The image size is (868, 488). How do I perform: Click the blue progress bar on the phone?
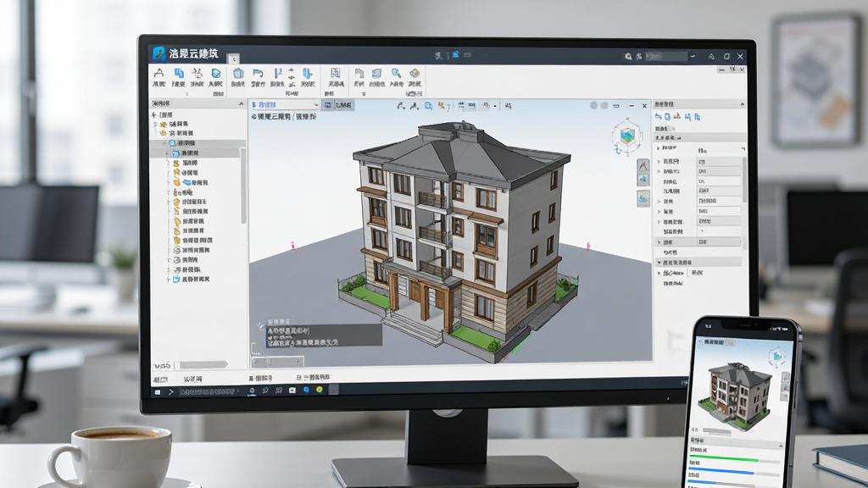click(721, 473)
